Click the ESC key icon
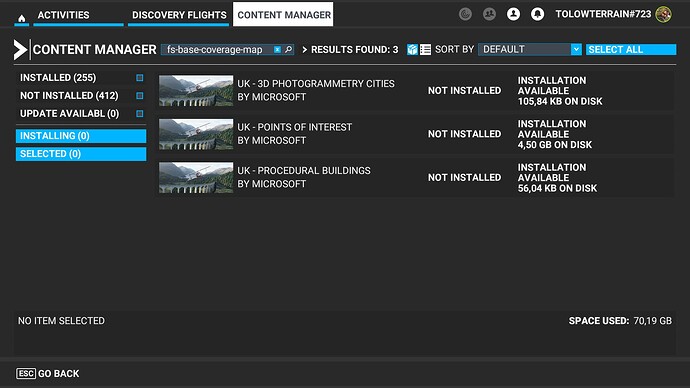The height and width of the screenshot is (388, 690). tap(26, 373)
